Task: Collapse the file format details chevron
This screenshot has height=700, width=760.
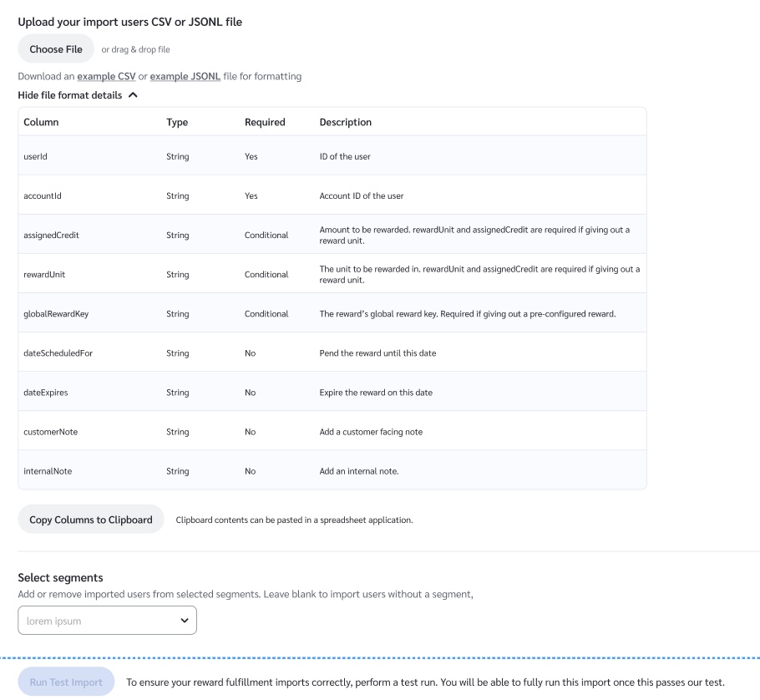Action: click(x=132, y=96)
